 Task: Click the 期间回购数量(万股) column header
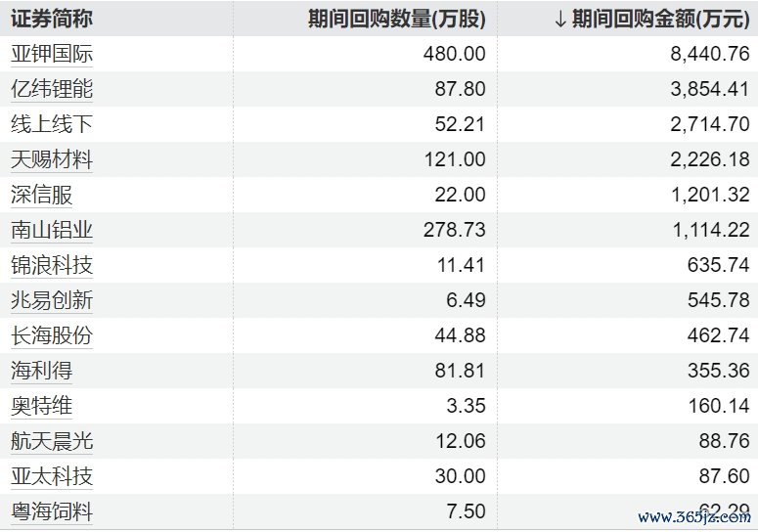(x=366, y=19)
